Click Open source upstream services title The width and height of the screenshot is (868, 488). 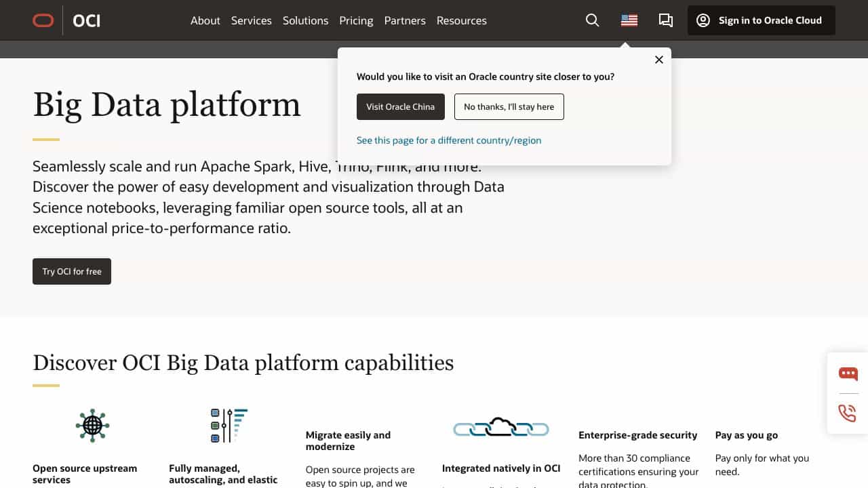pyautogui.click(x=85, y=474)
